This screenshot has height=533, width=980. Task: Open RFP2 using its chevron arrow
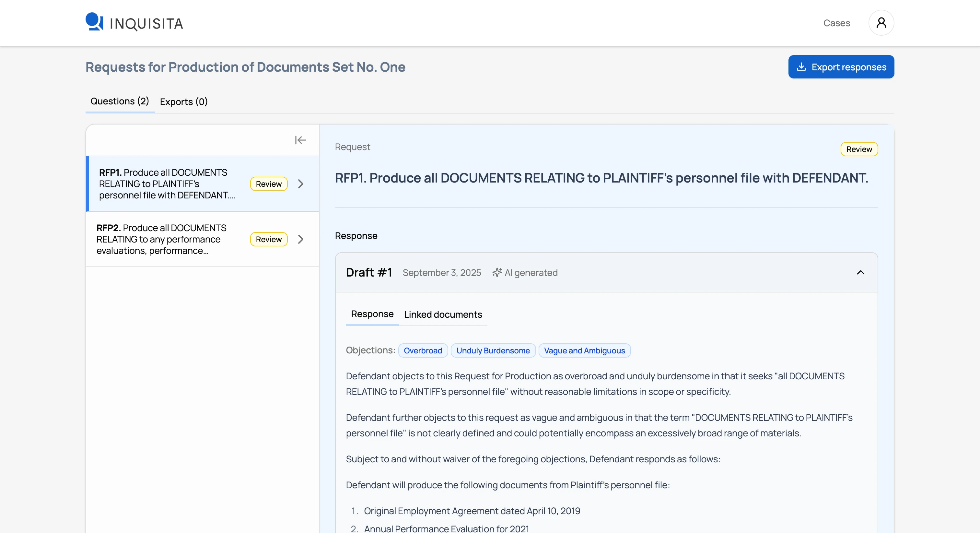pos(300,239)
